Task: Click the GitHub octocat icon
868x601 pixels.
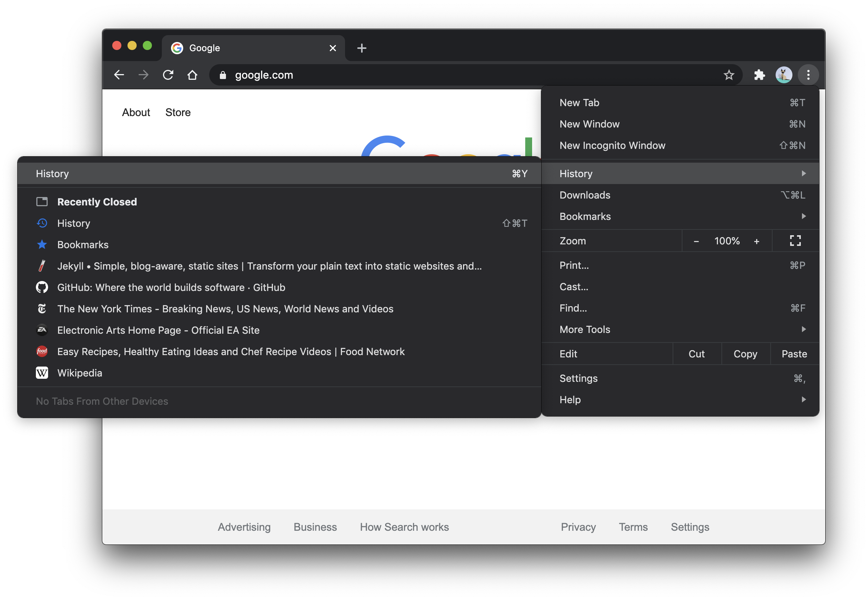Action: pyautogui.click(x=42, y=287)
